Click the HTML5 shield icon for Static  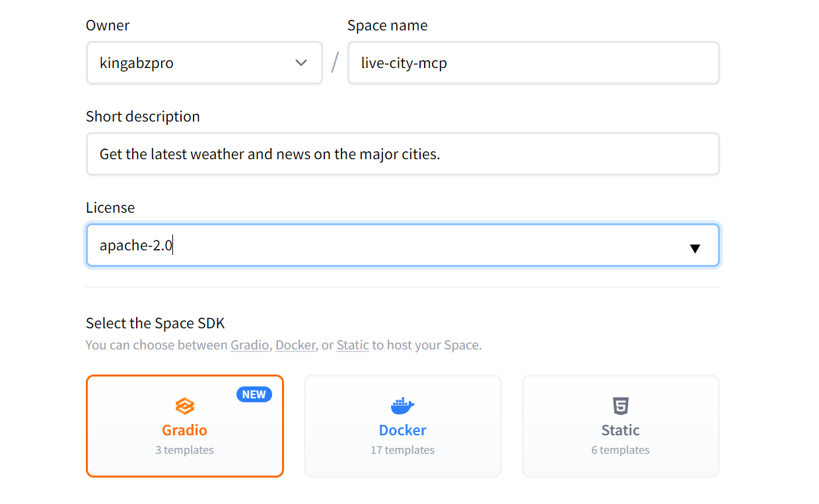(x=620, y=406)
